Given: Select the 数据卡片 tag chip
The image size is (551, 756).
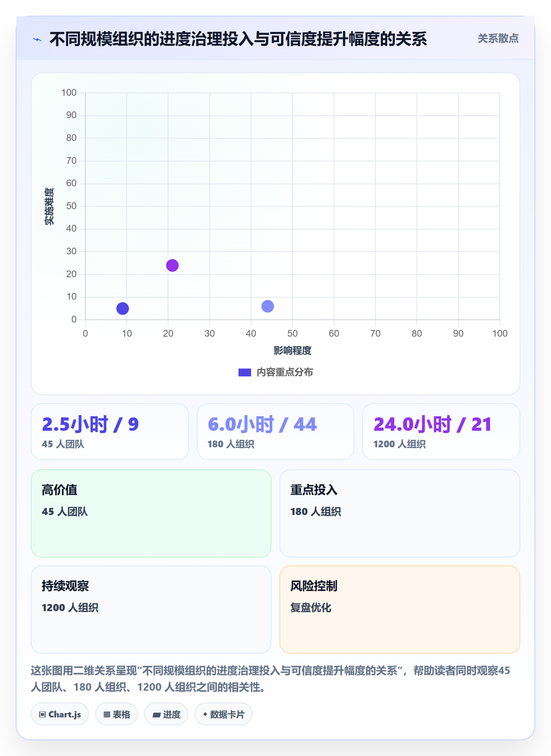Looking at the screenshot, I should pos(224,714).
